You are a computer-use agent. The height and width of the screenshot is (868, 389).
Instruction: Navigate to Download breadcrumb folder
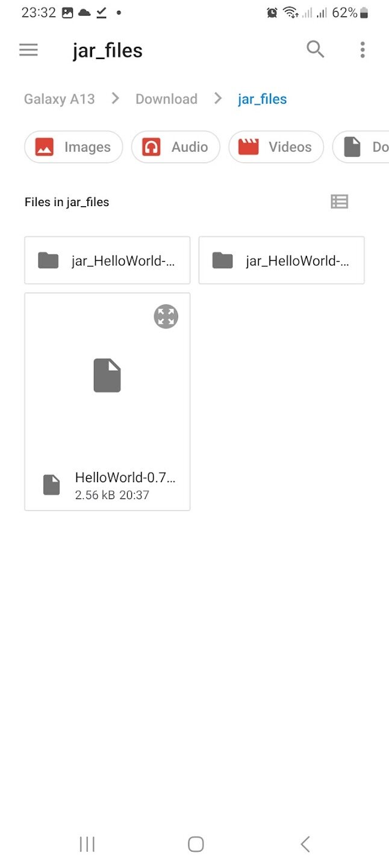tap(166, 99)
